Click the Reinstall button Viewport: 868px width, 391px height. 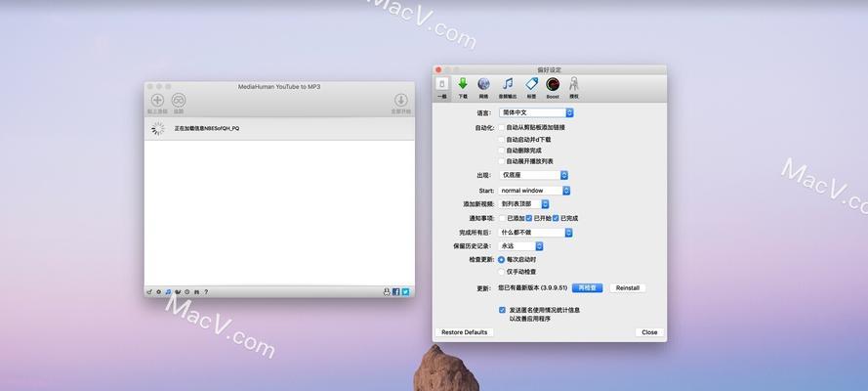click(628, 288)
